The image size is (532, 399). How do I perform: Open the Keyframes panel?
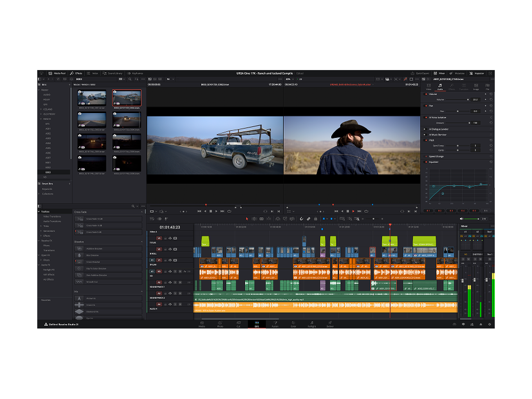pos(135,73)
